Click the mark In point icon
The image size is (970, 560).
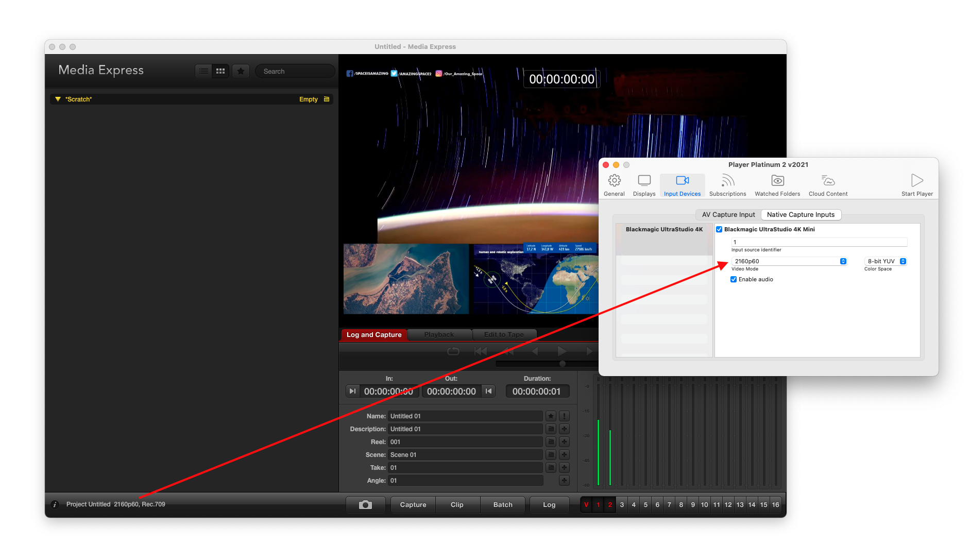(352, 392)
